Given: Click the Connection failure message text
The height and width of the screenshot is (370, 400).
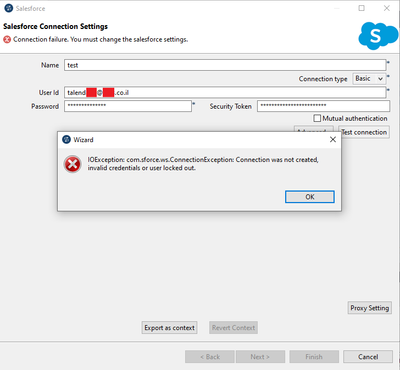Looking at the screenshot, I should (100, 39).
